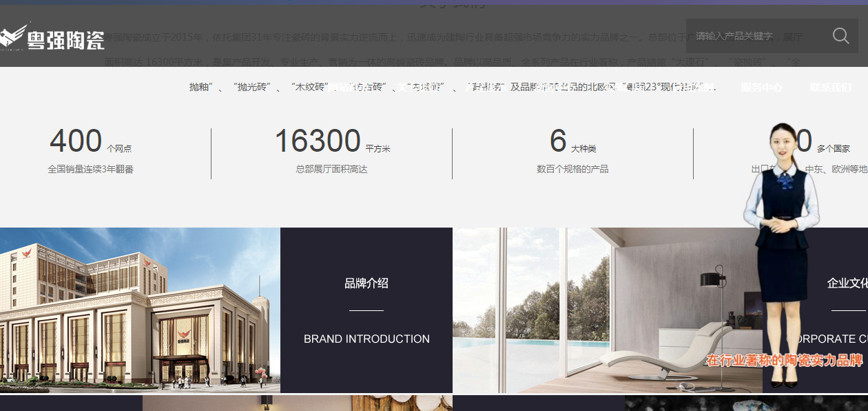Click the virtual presenter woman
Image resolution: width=868 pixels, height=411 pixels.
point(782,255)
